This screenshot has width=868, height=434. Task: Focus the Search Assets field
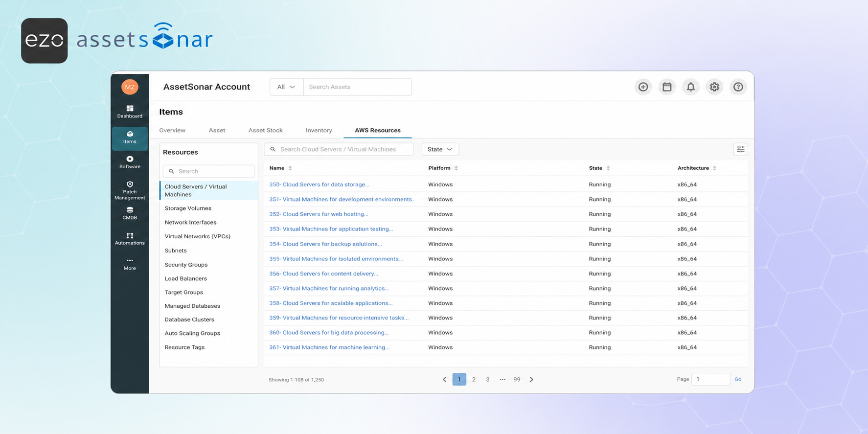357,87
